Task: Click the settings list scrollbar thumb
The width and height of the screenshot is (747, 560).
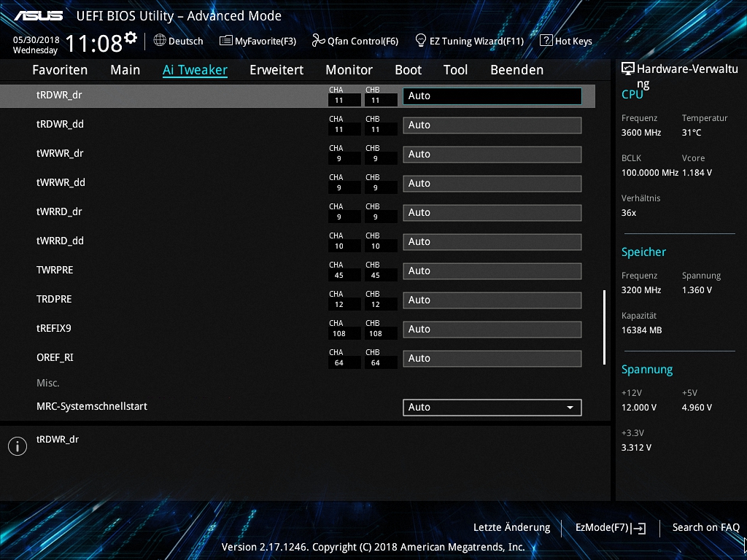Action: click(x=604, y=327)
